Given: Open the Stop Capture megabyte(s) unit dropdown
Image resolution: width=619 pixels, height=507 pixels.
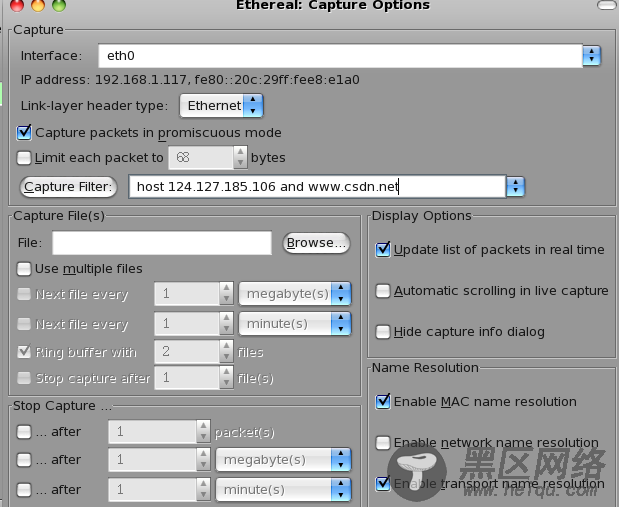Looking at the screenshot, I should coord(283,460).
